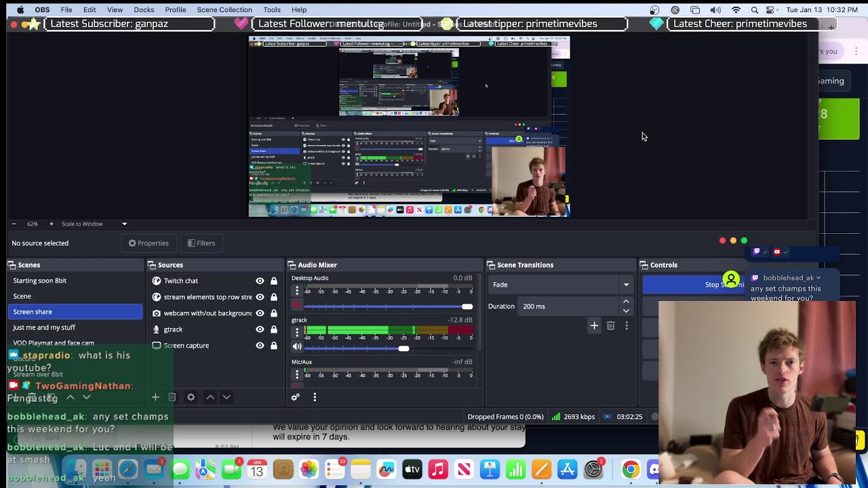The image size is (868, 488).
Task: Open the Tools menu
Action: click(272, 9)
